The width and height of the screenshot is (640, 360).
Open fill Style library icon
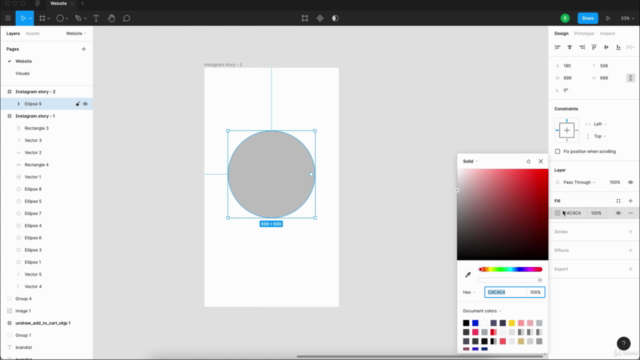(x=618, y=201)
